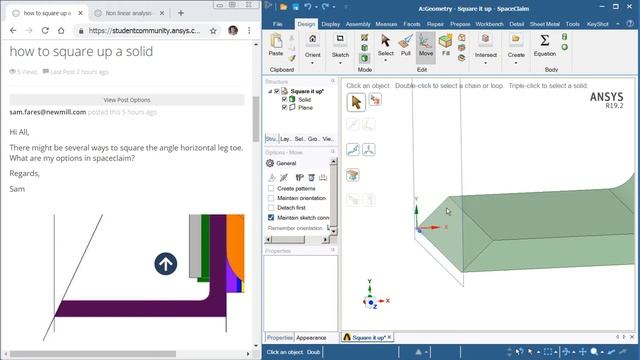The height and width of the screenshot is (360, 640).
Task: Click the Pan cross-arrows icon in status bar
Action: click(583, 351)
